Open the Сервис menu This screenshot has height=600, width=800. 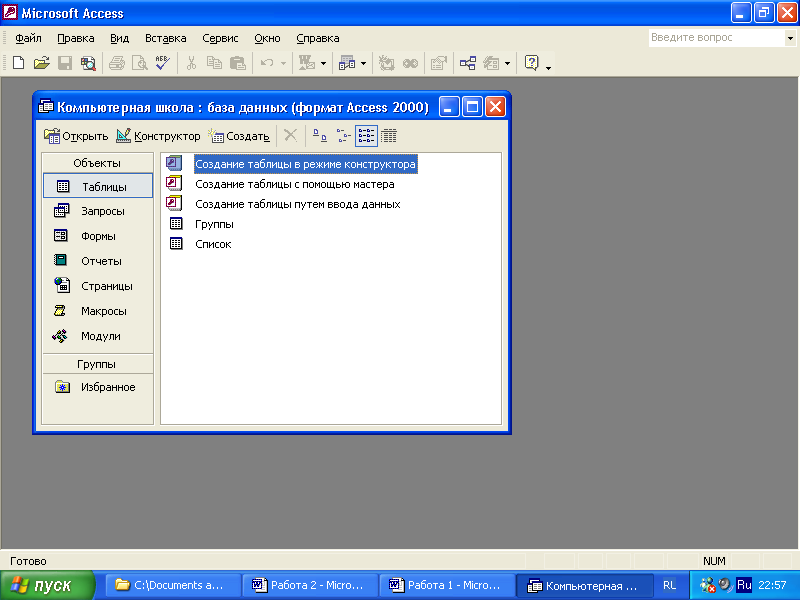220,38
